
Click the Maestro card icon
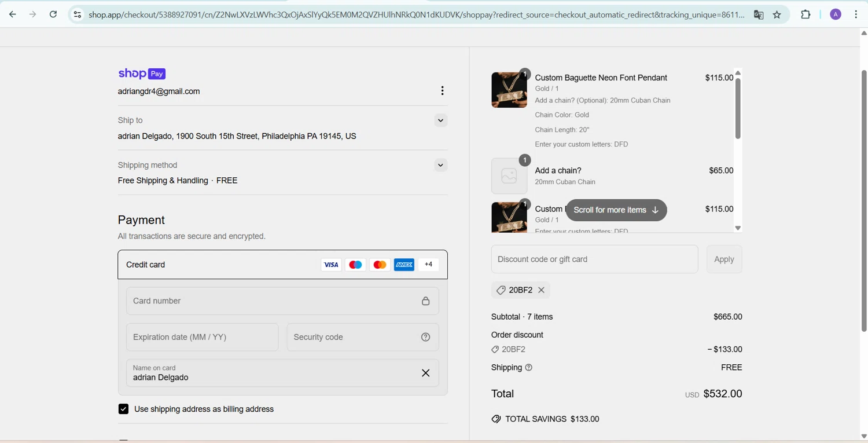click(x=355, y=265)
